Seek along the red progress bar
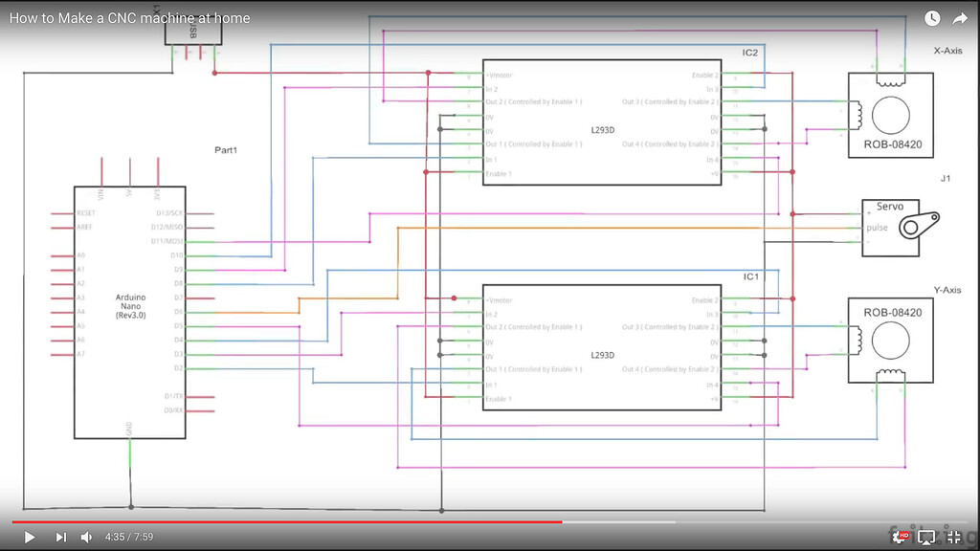 pos(287,521)
